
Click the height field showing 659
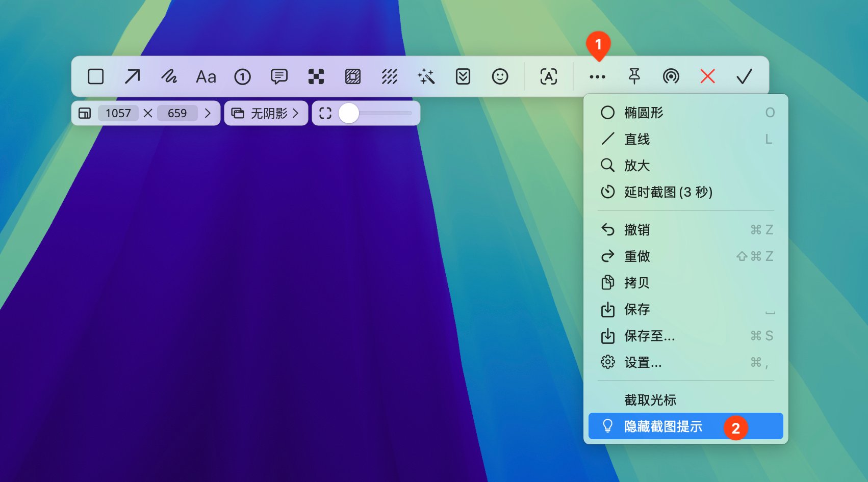[177, 113]
